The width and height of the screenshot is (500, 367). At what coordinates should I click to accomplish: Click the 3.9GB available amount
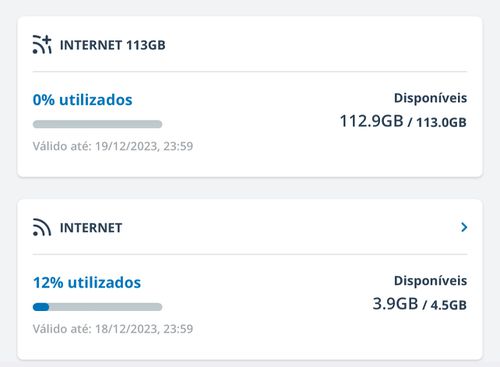point(395,304)
